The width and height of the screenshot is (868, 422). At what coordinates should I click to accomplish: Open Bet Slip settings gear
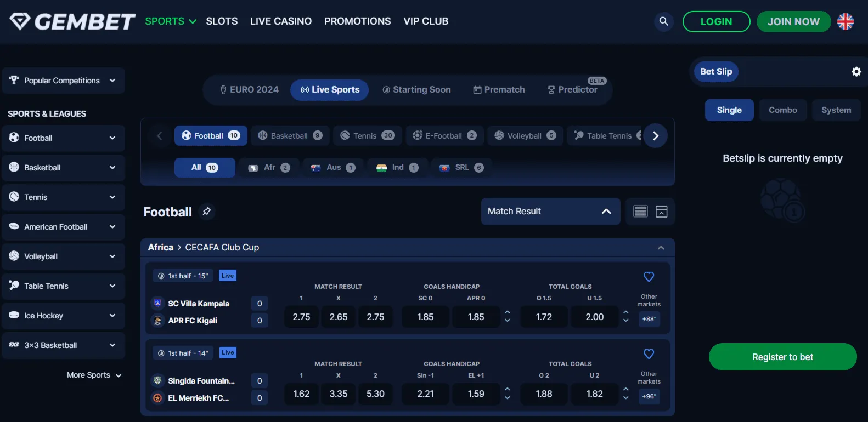point(856,72)
